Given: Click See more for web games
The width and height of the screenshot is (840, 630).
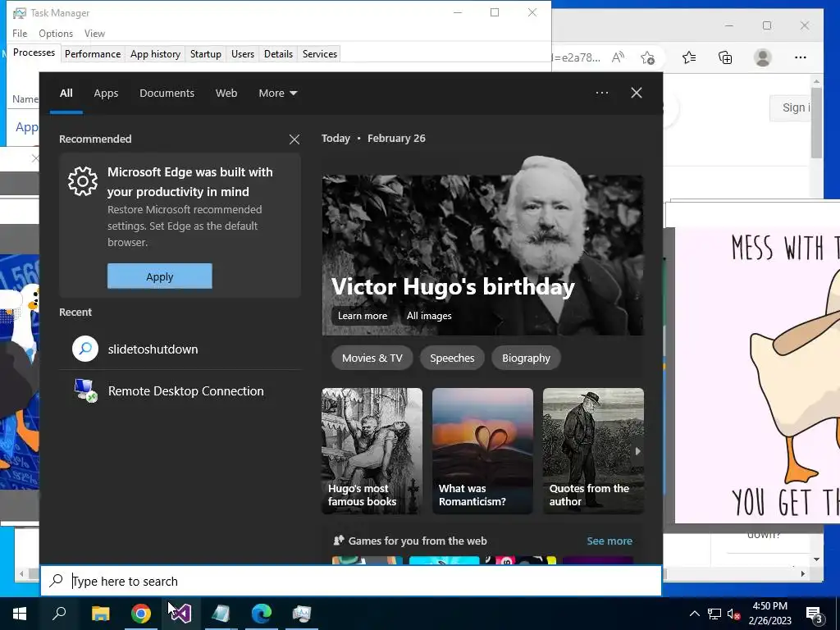Looking at the screenshot, I should 609,541.
